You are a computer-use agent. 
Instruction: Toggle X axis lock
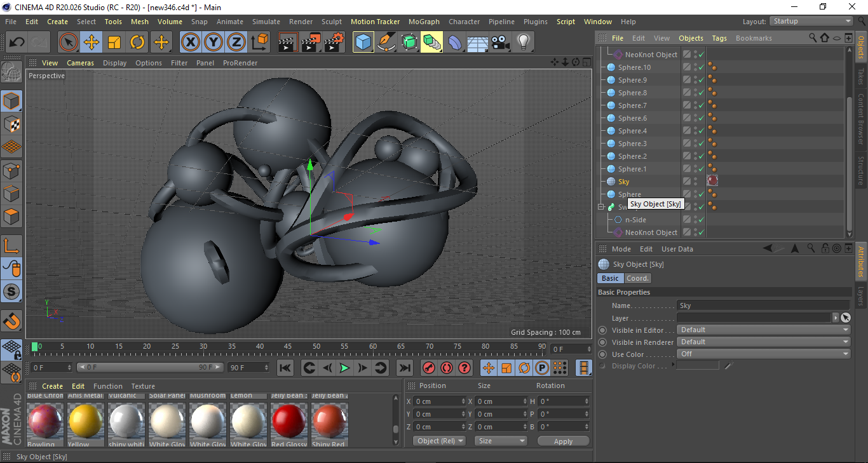190,43
